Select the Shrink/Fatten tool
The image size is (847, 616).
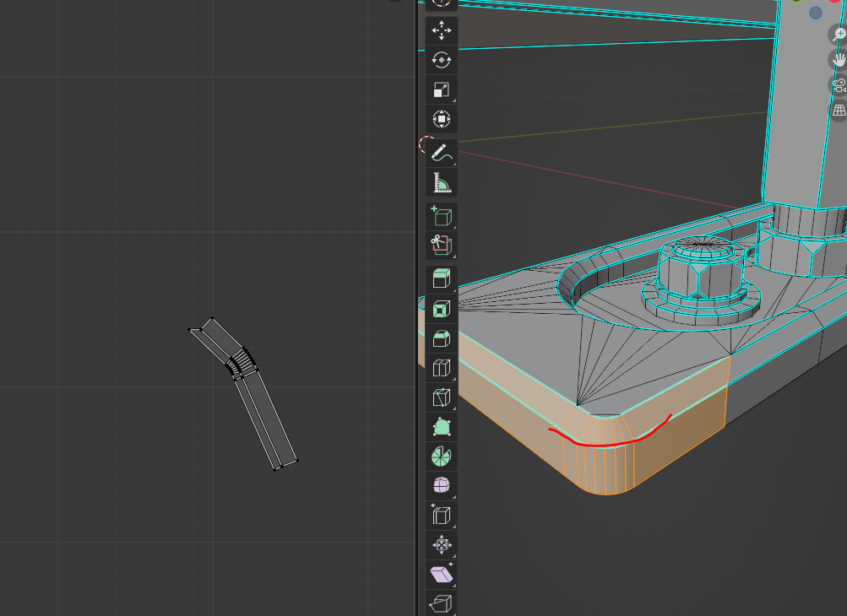point(441,544)
